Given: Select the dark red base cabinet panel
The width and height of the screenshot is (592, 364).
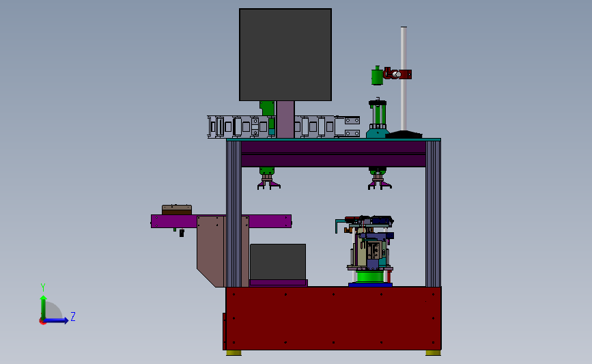Looking at the screenshot, I should click(333, 318).
